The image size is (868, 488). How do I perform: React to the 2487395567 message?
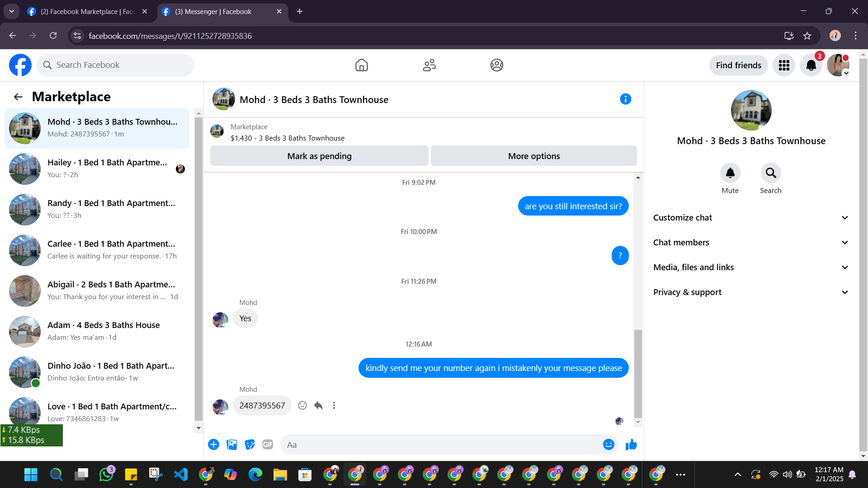(x=302, y=405)
